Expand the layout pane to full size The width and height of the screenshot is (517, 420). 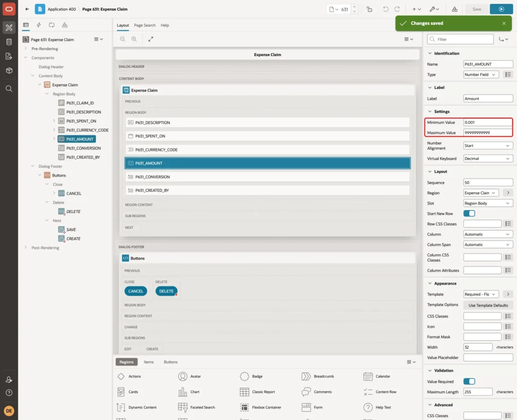click(x=150, y=39)
